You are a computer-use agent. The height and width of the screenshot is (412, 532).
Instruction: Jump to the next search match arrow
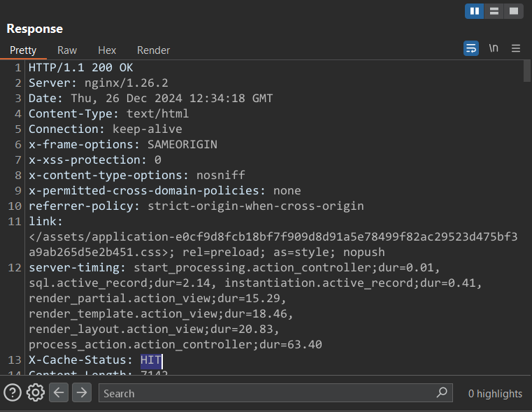point(82,392)
